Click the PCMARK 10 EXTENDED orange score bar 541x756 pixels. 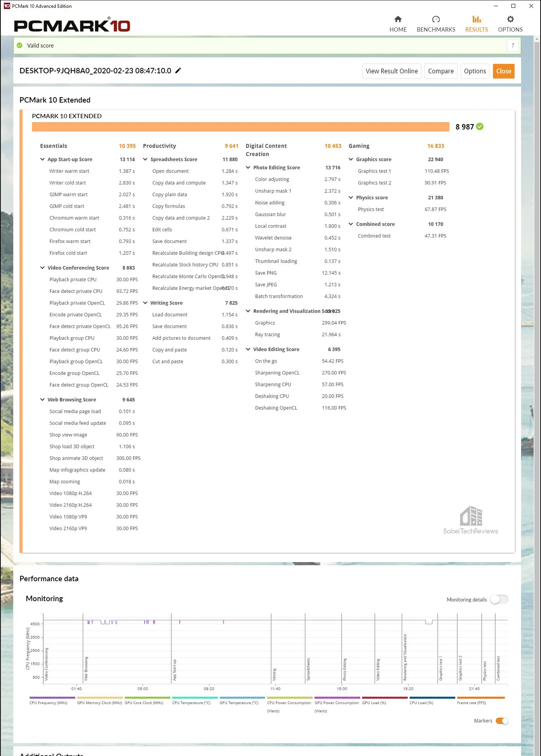point(240,127)
